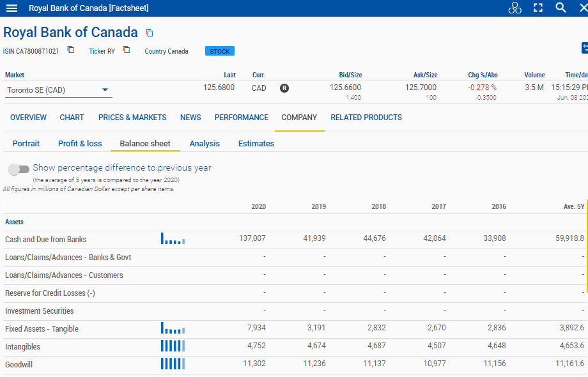588x377 pixels.
Task: Click the 3.5 M volume value
Action: tap(534, 88)
